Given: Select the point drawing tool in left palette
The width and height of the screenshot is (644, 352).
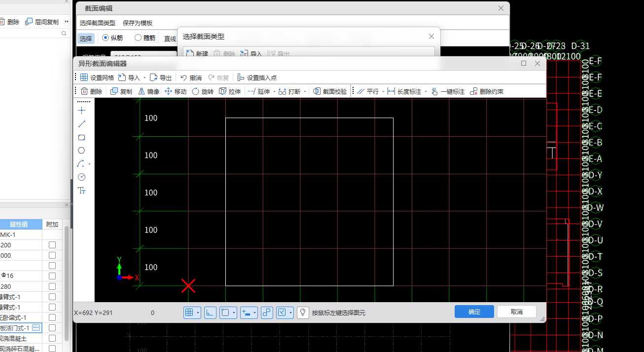Looking at the screenshot, I should click(82, 110).
